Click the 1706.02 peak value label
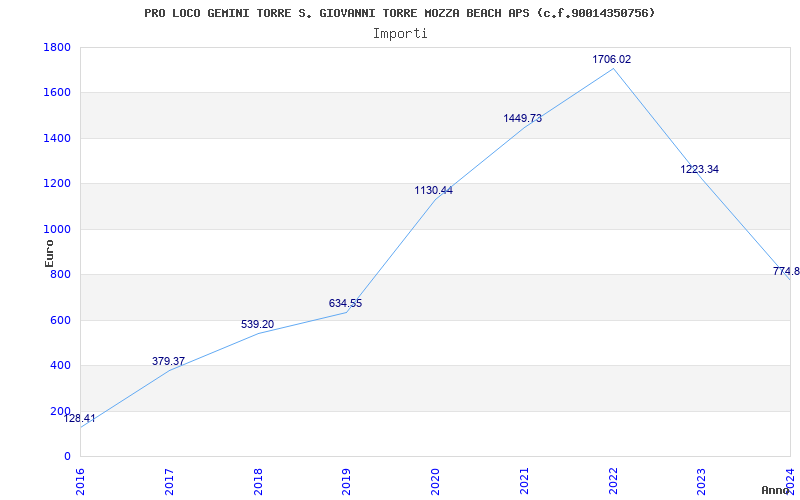800x500 pixels. point(611,59)
